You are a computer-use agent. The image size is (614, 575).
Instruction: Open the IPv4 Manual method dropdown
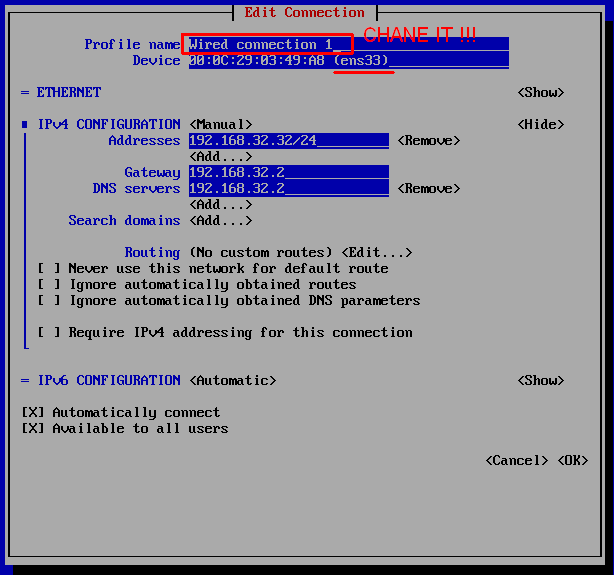[221, 125]
